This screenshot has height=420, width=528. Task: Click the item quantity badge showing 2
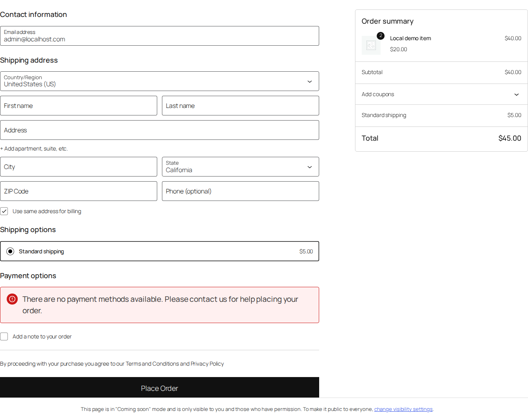pyautogui.click(x=381, y=36)
